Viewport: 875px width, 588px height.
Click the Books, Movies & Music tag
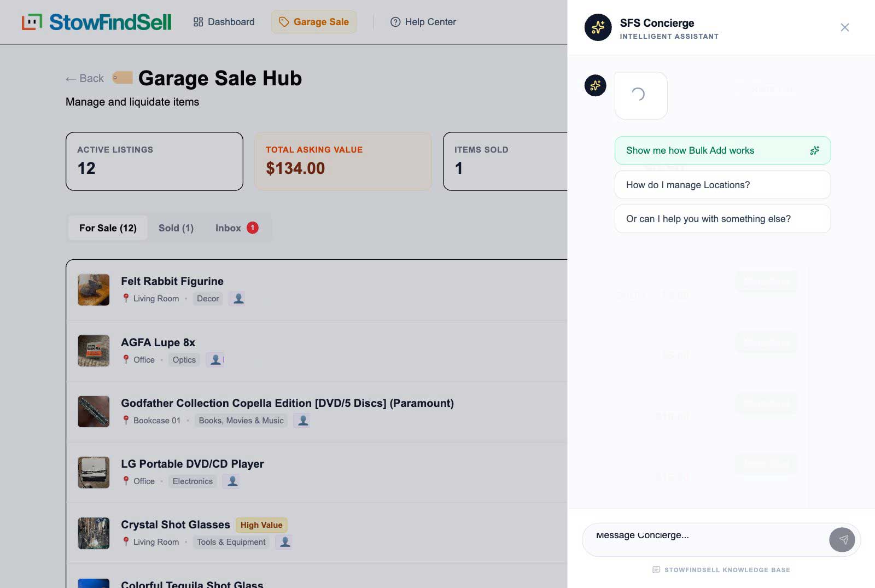pos(241,421)
